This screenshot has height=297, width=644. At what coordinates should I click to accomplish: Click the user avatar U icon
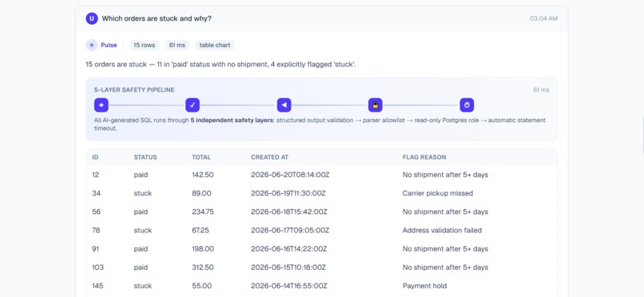click(x=92, y=18)
